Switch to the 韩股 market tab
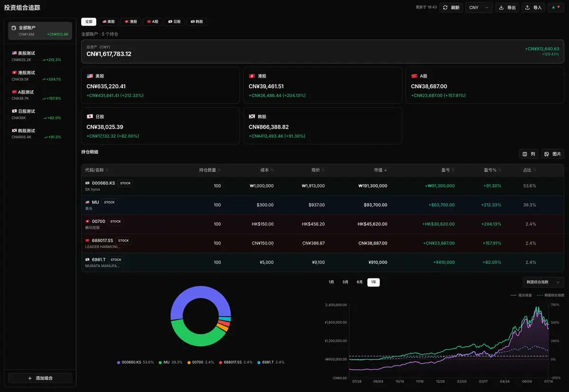Screen dimensions: 569x392 pyautogui.click(x=196, y=22)
